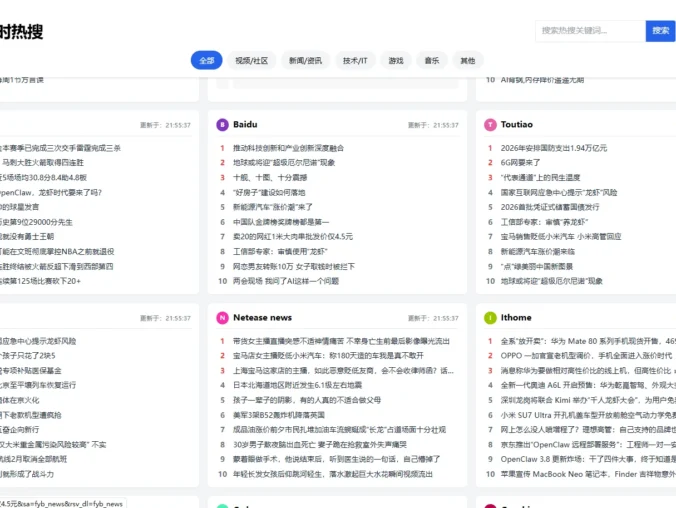
Task: Open Ithome item OpenClaw 3.8 更新炸场
Action: pyautogui.click(x=588, y=459)
